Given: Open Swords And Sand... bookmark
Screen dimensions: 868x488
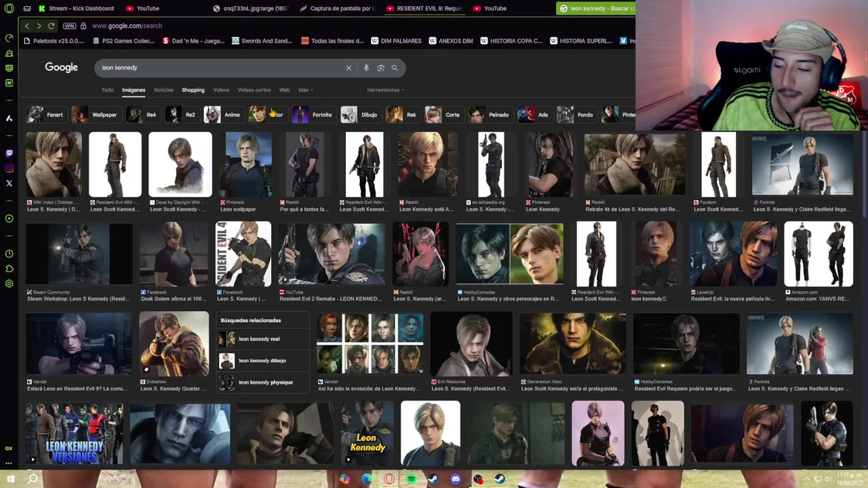Looking at the screenshot, I should [x=262, y=41].
